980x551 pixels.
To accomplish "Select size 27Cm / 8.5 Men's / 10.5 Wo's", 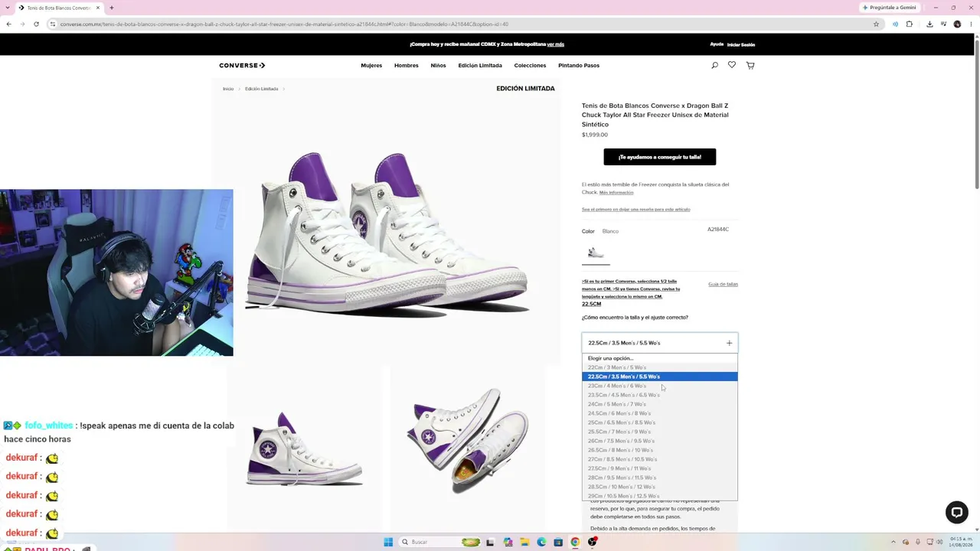I will tap(659, 459).
